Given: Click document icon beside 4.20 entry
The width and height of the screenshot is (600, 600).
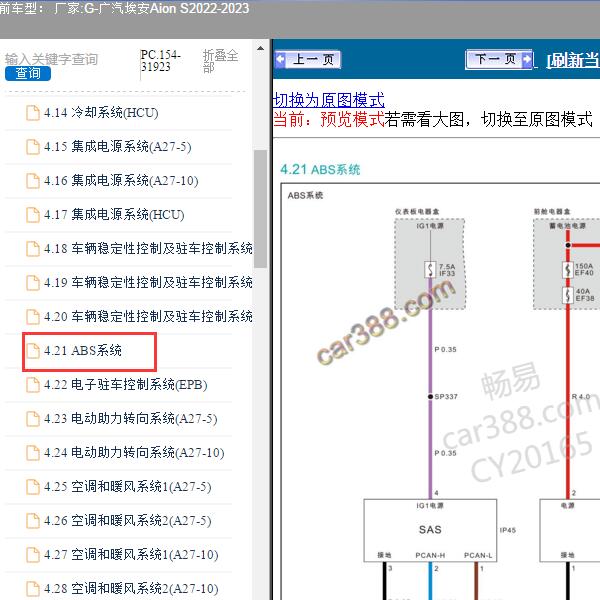Looking at the screenshot, I should click(x=33, y=317).
